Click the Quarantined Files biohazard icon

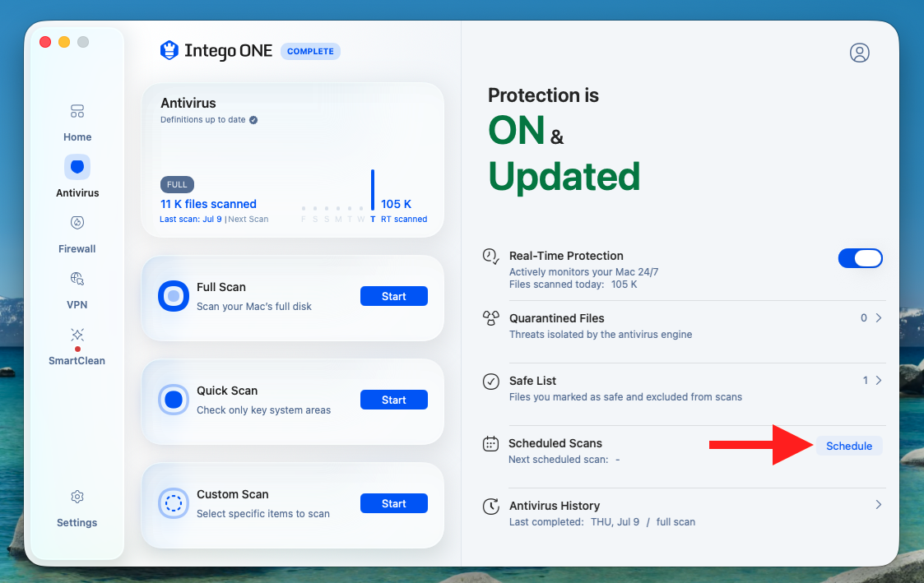(x=490, y=318)
